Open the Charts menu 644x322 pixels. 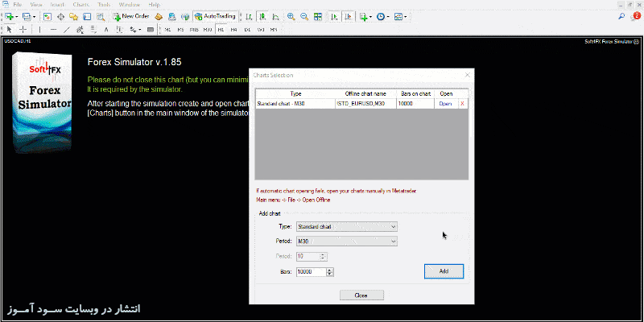80,5
